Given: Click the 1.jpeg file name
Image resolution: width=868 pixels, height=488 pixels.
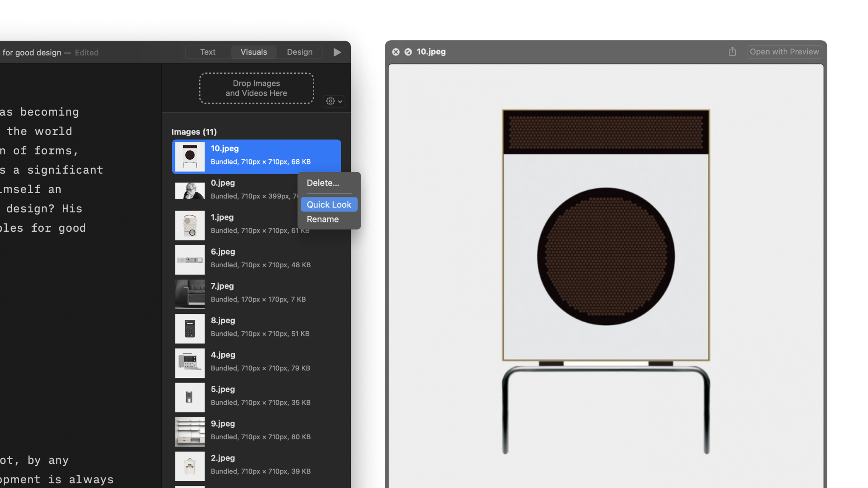Looking at the screenshot, I should pyautogui.click(x=222, y=217).
